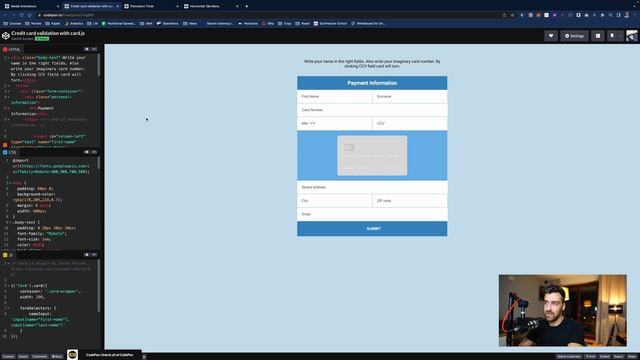The height and width of the screenshot is (360, 640).
Task: Open the Synthesizer School bookmark
Action: [330, 24]
